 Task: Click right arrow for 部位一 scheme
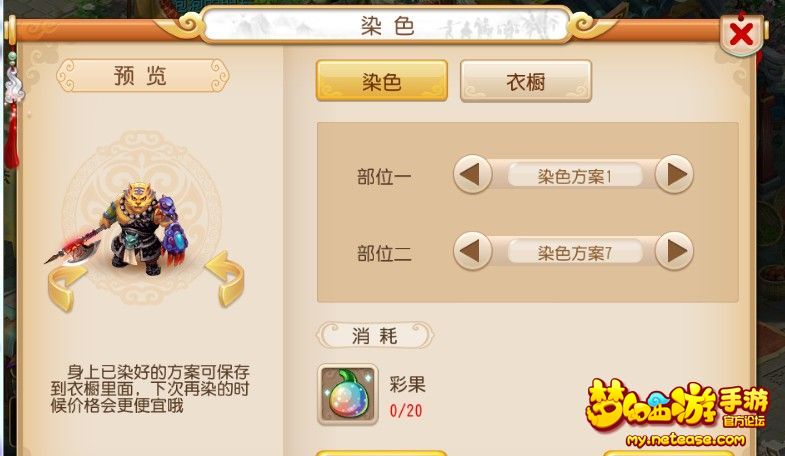click(x=674, y=174)
